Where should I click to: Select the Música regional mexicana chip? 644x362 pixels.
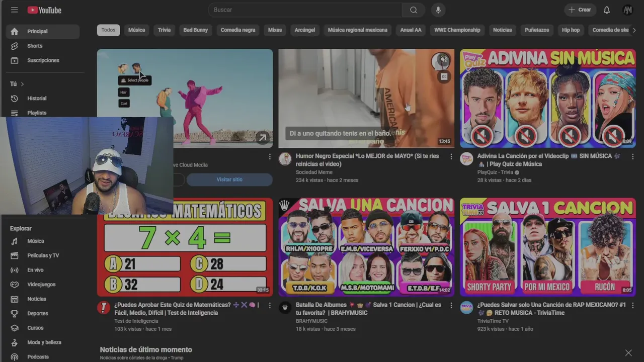(x=358, y=30)
